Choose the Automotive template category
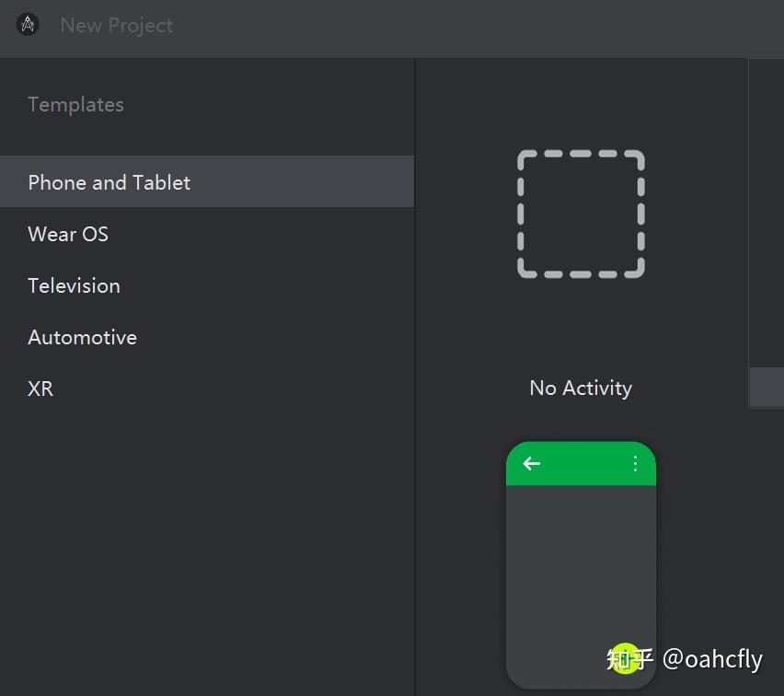784x696 pixels. 82,337
